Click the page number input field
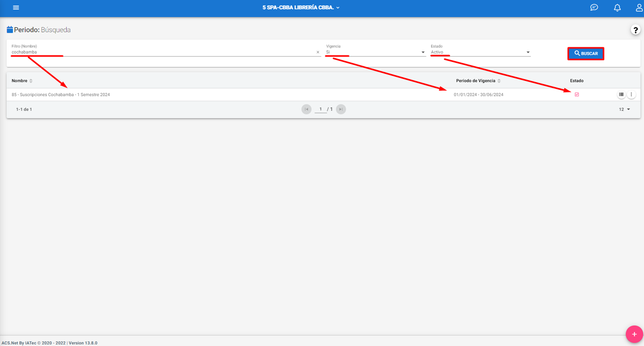Viewport: 644px width, 346px height. 321,109
